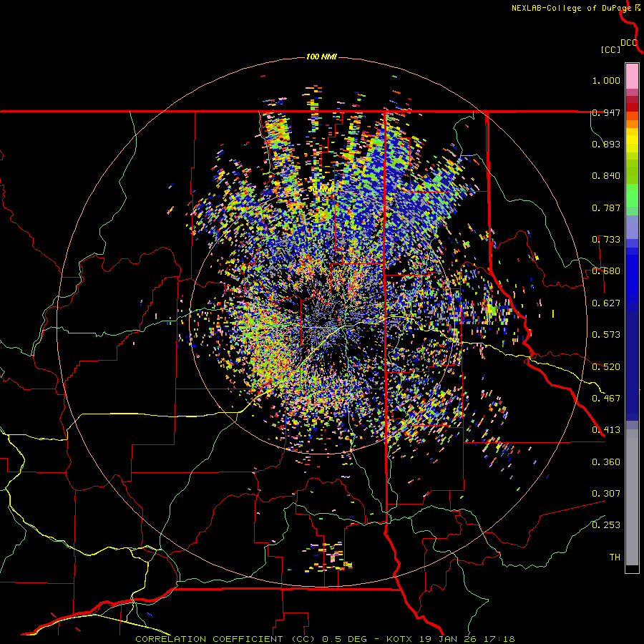Image resolution: width=644 pixels, height=644 pixels.
Task: Click the 0.467 legend value
Action: (x=606, y=399)
